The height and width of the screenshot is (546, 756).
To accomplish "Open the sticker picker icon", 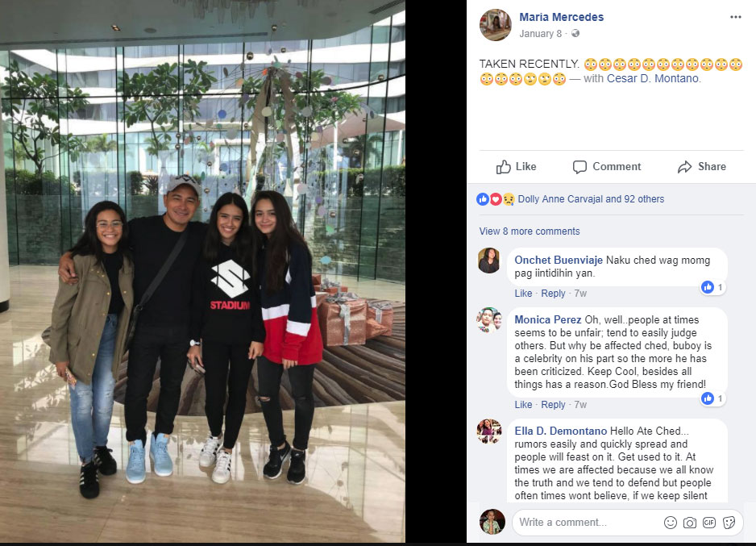I will (729, 523).
